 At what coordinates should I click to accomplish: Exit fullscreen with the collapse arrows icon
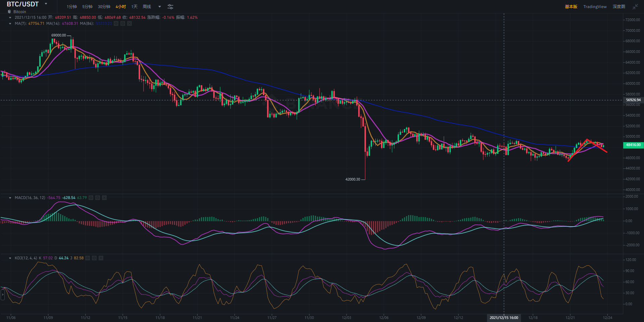pyautogui.click(x=635, y=7)
